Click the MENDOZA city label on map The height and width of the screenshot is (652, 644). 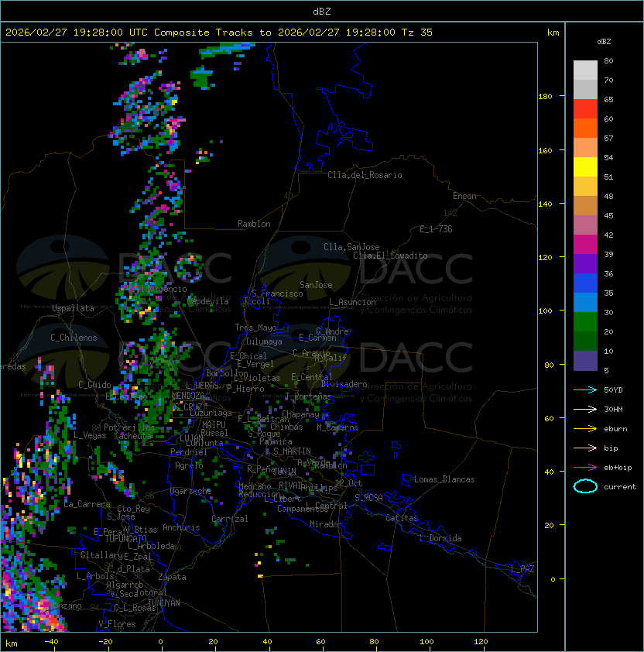[188, 396]
